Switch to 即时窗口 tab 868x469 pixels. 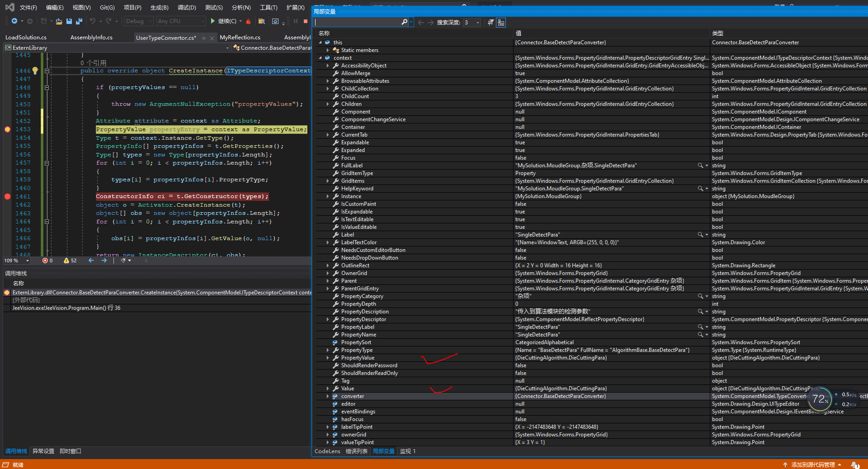[71, 451]
